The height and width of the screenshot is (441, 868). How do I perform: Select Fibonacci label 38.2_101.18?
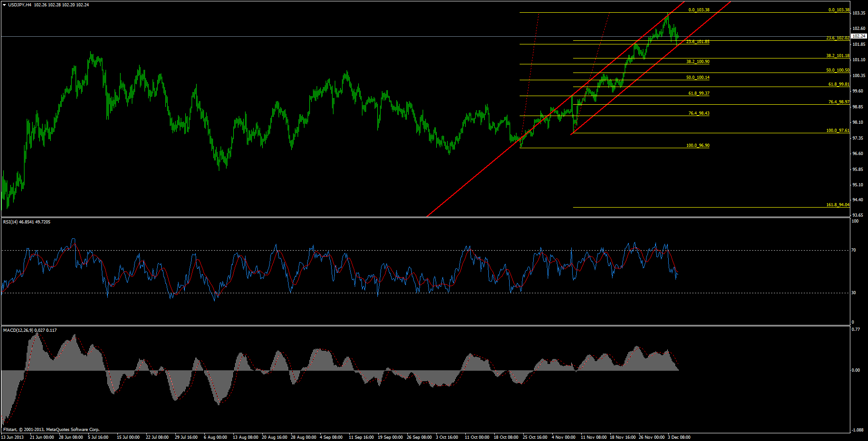pyautogui.click(x=838, y=56)
